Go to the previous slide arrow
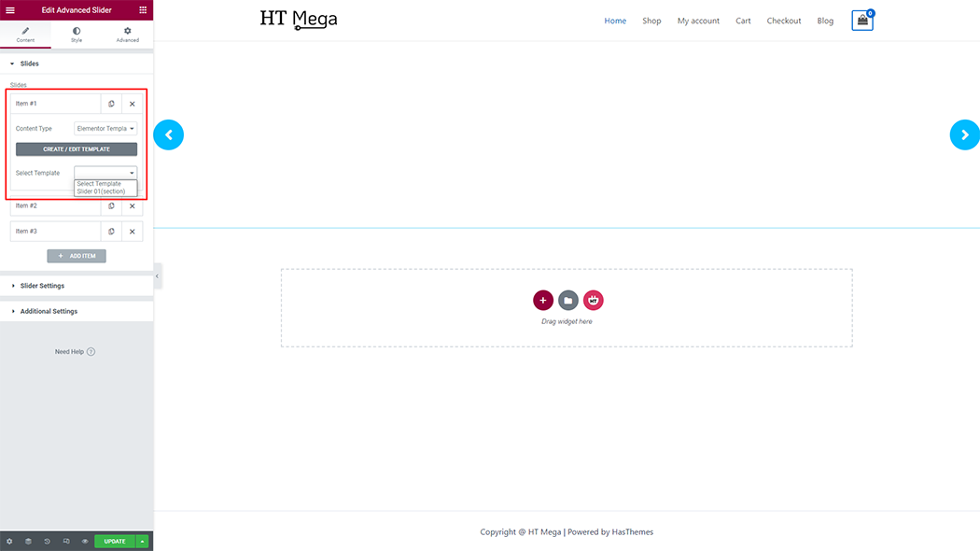This screenshot has width=980, height=551. tap(169, 134)
